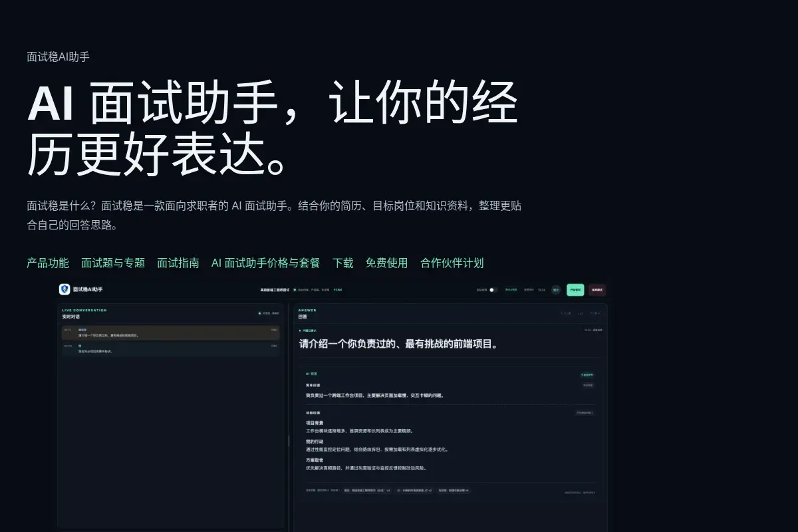The height and width of the screenshot is (532, 798).
Task: Click the round dark pill beside the green button
Action: click(556, 290)
